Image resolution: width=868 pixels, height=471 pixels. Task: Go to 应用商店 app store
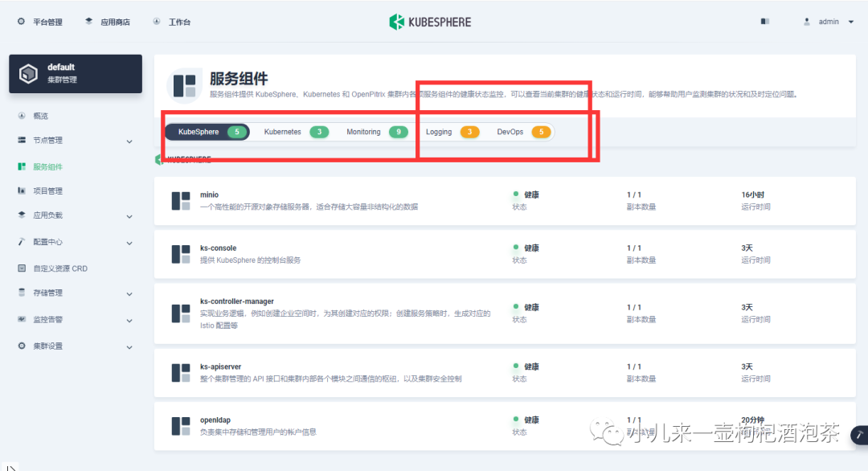tap(108, 23)
